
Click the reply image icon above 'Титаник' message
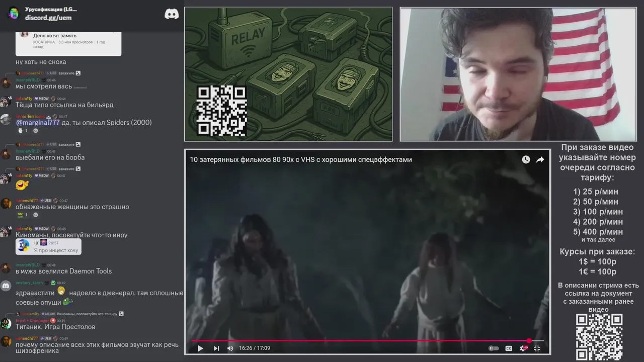[x=121, y=314]
